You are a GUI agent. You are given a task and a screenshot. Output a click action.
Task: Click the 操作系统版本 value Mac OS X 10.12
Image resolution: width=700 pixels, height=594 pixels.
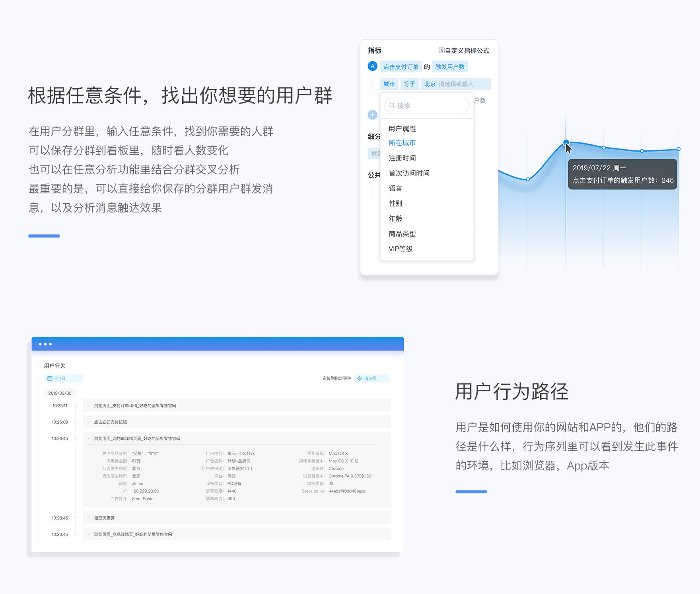click(343, 461)
